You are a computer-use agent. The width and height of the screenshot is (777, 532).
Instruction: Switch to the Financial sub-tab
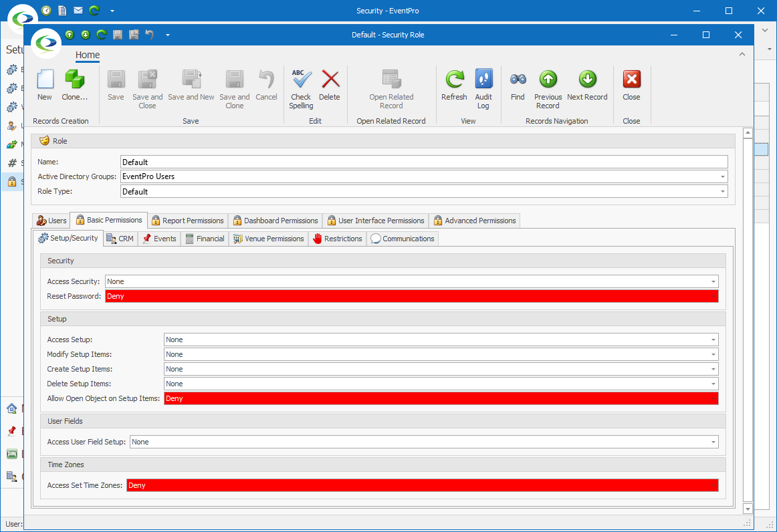[205, 239]
